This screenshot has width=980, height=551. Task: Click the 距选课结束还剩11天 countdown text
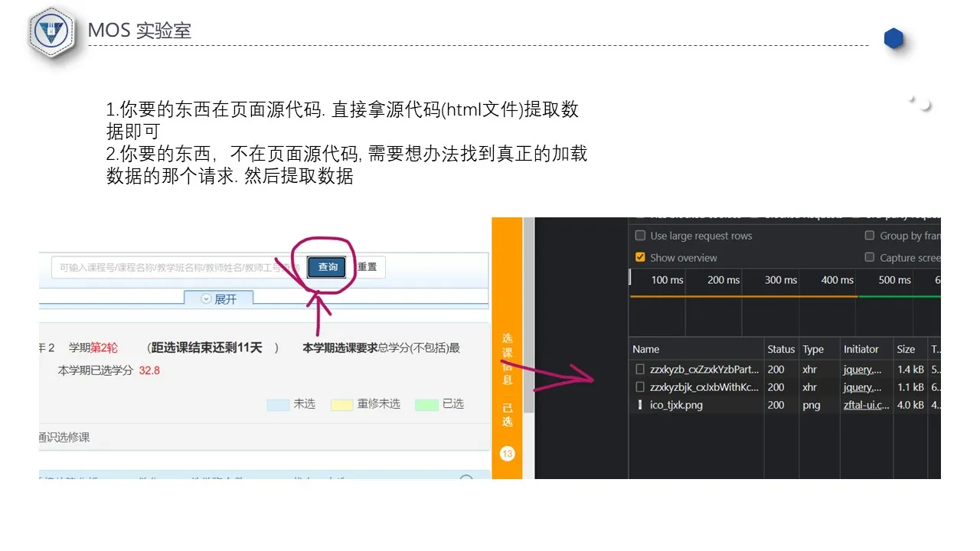(x=207, y=348)
